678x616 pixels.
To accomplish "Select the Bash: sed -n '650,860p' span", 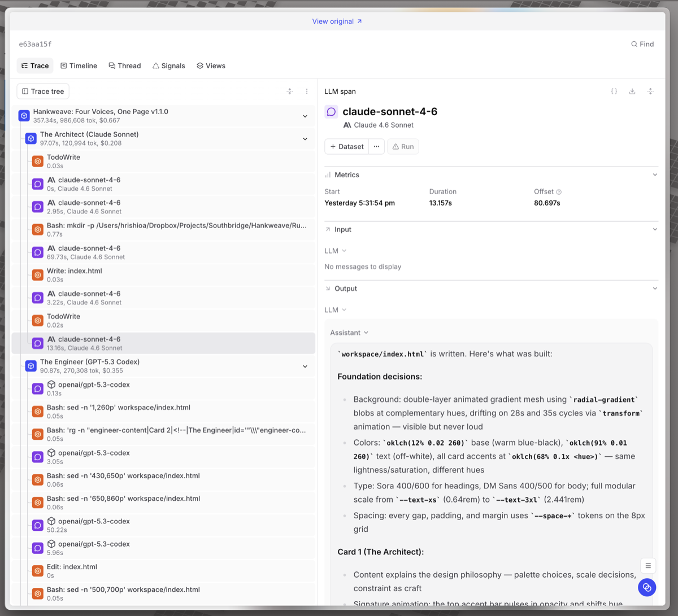I will [164, 503].
